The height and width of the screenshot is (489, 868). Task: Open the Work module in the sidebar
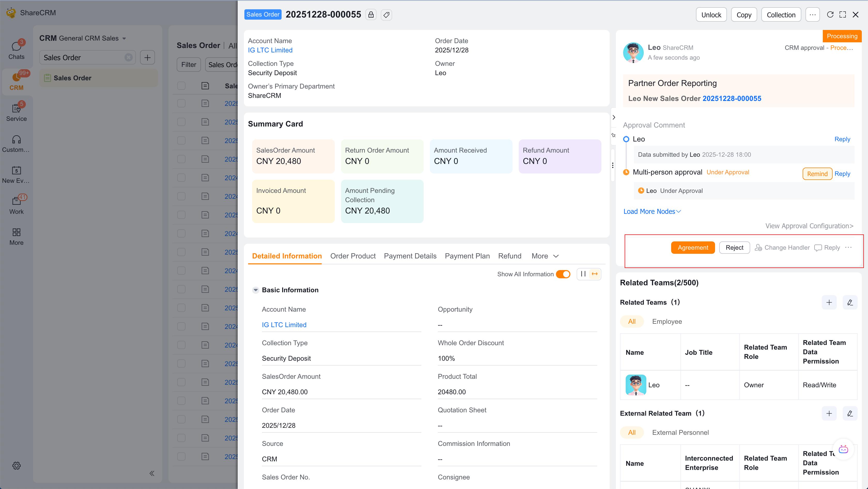[17, 205]
